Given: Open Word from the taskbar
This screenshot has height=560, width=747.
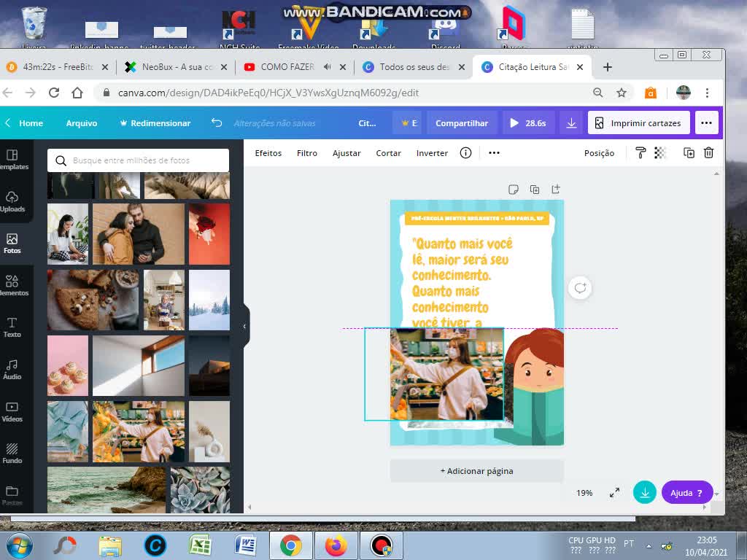Looking at the screenshot, I should (x=245, y=545).
